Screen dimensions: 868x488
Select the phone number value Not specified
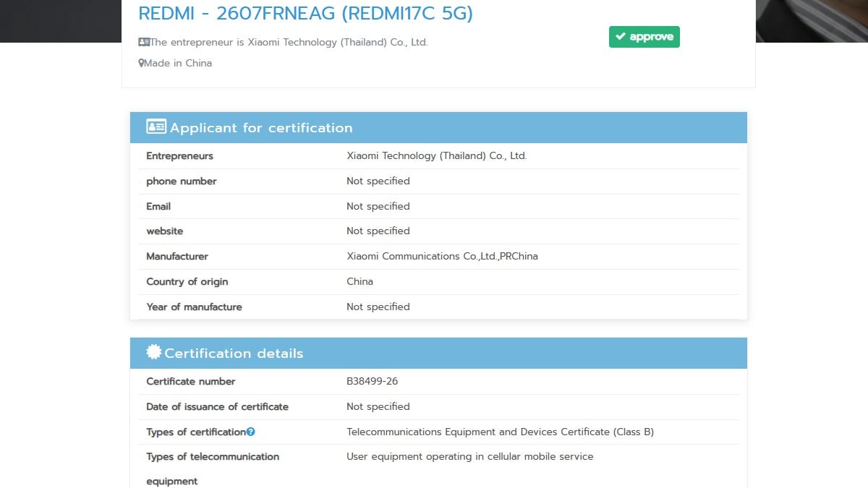coord(378,181)
